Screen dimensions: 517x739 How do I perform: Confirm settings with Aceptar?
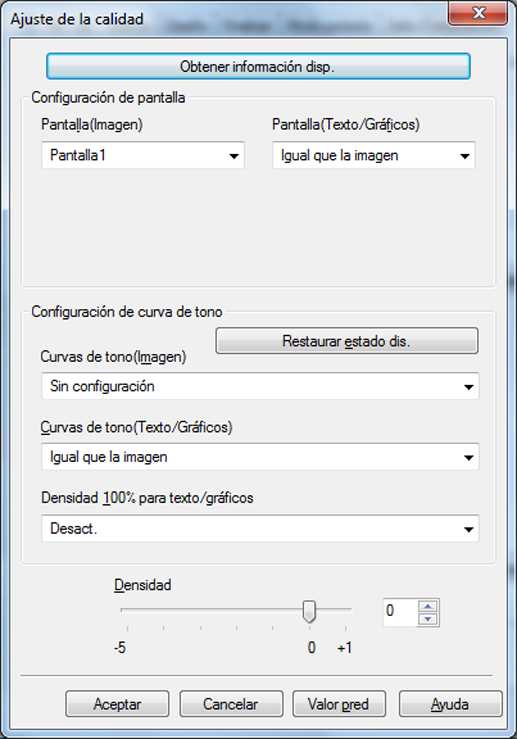tap(117, 704)
